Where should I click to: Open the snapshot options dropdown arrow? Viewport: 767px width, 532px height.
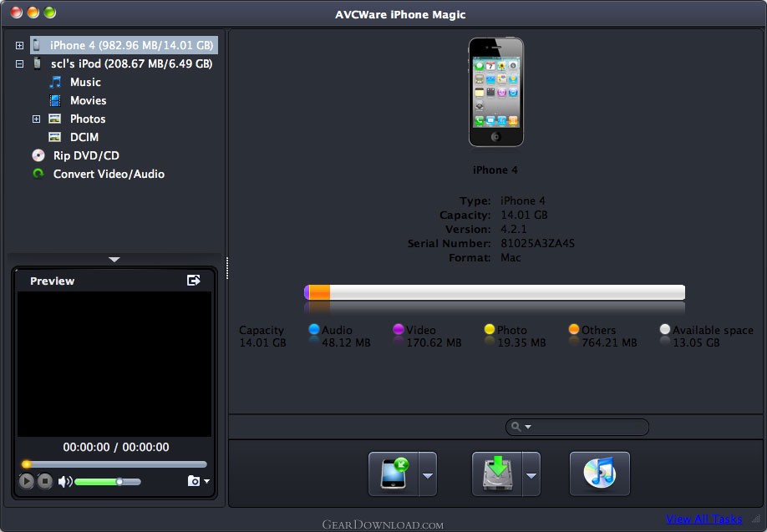click(207, 481)
